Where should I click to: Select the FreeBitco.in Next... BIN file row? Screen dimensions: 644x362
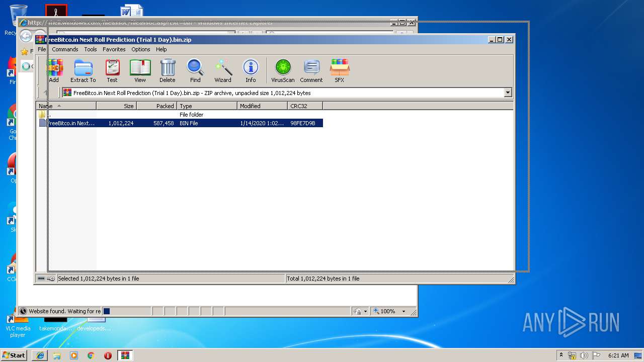point(180,123)
